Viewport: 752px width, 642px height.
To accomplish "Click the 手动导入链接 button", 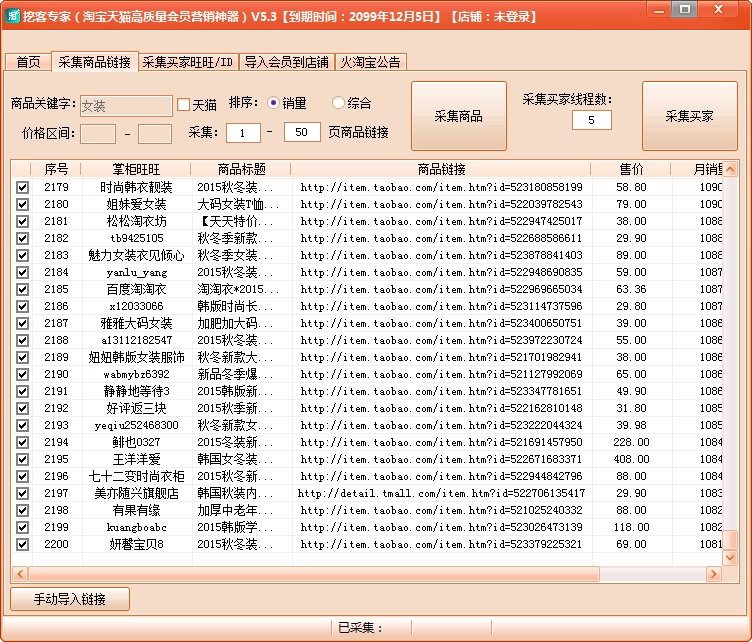I will (70, 599).
